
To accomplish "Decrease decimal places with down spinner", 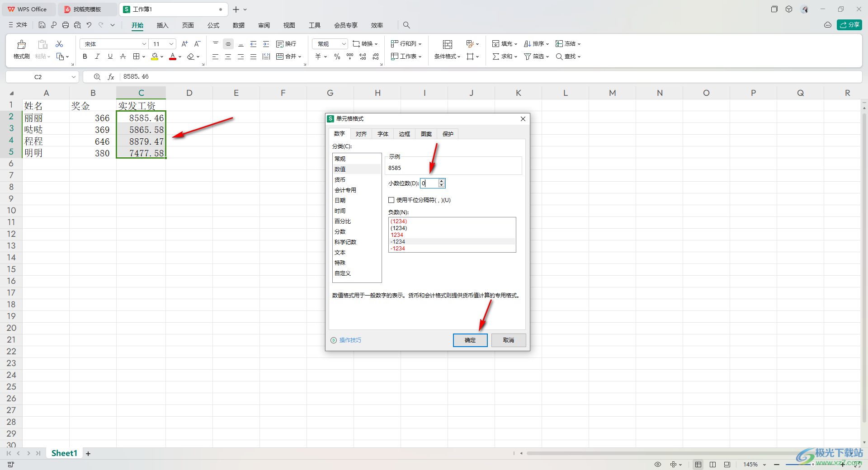I will (442, 185).
